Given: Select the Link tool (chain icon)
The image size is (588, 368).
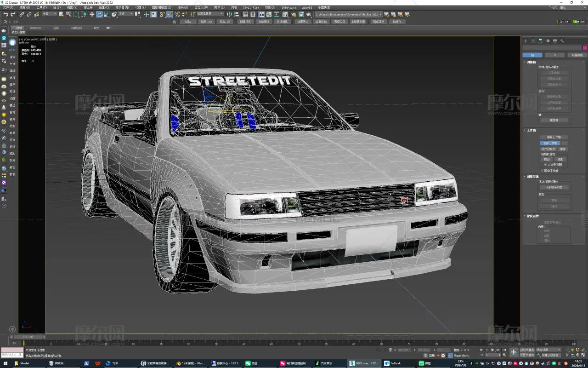Looking at the screenshot, I should click(x=22, y=14).
